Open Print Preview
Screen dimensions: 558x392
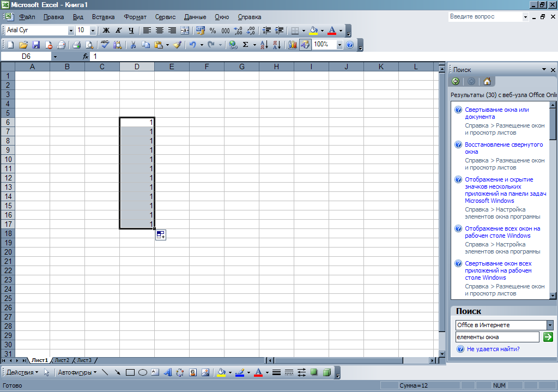[89, 45]
